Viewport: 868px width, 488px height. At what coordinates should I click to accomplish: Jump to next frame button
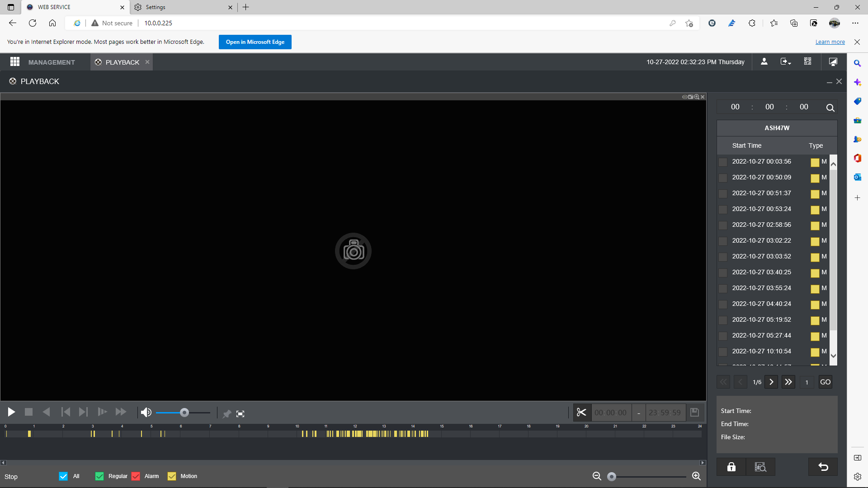83,412
